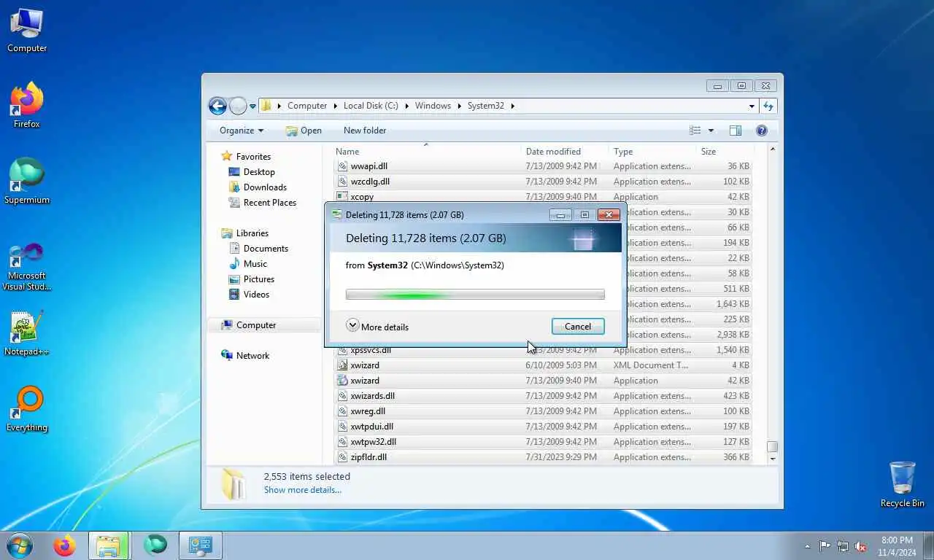Select the xcopy application file
Image resolution: width=934 pixels, height=560 pixels.
pyautogui.click(x=544, y=197)
